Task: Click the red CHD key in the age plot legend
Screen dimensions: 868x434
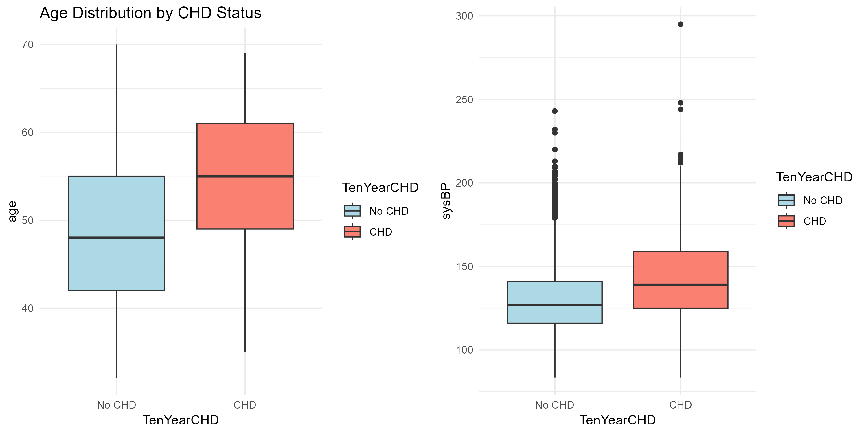Action: [352, 232]
